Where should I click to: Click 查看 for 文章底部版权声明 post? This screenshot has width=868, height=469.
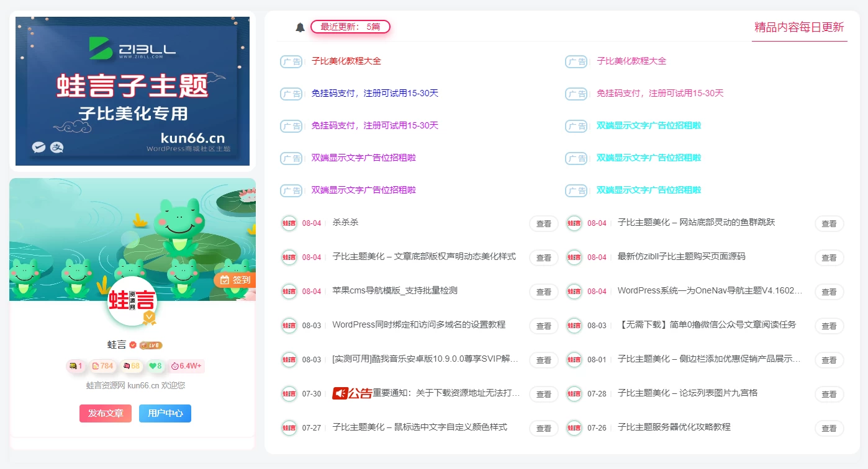click(x=544, y=257)
